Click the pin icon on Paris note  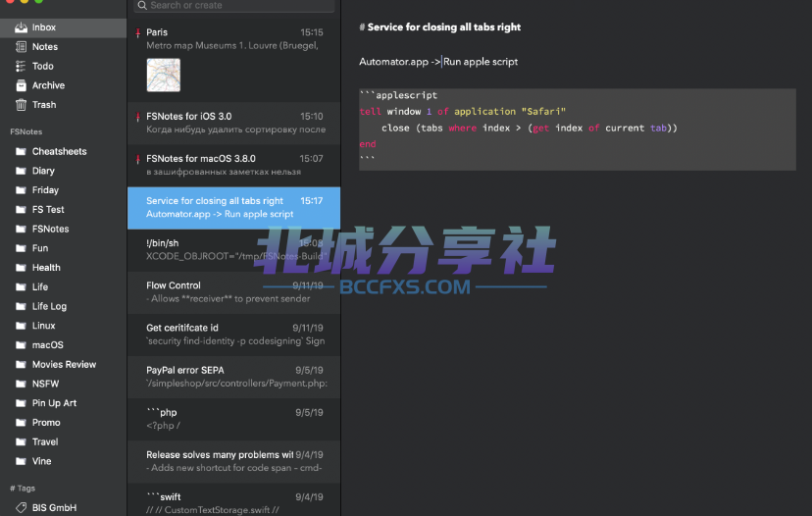point(137,33)
